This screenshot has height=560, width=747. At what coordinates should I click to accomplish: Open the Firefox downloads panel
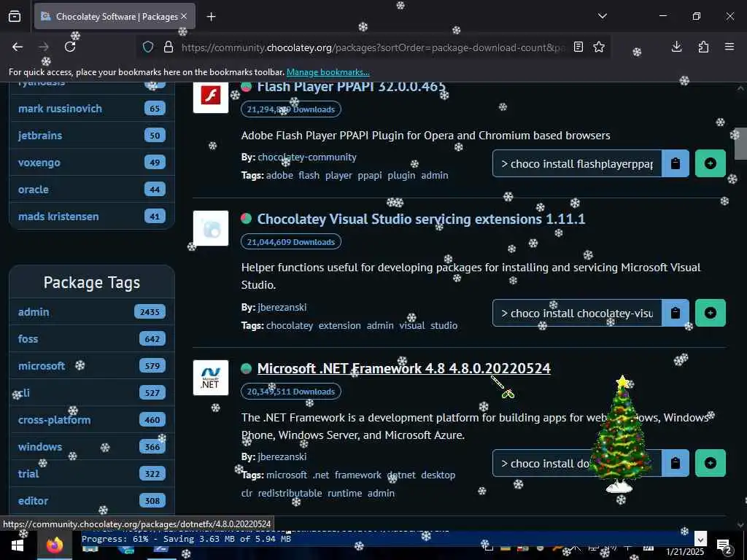676,47
